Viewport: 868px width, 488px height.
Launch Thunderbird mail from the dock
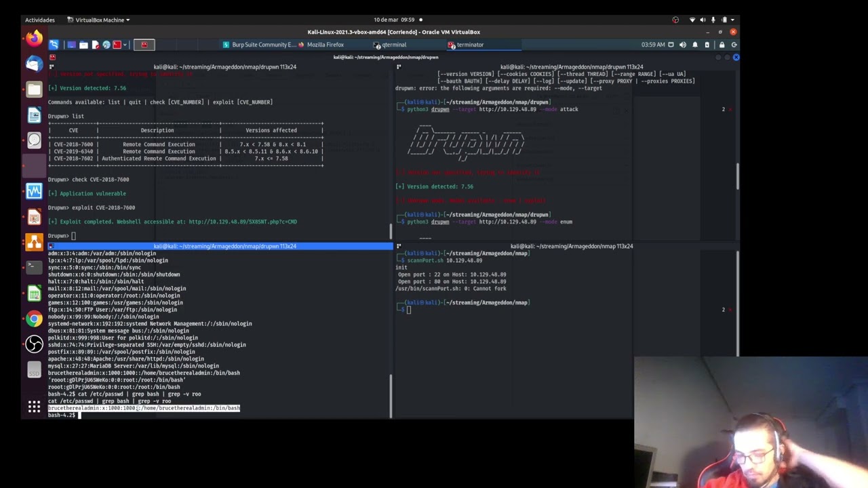tap(34, 64)
